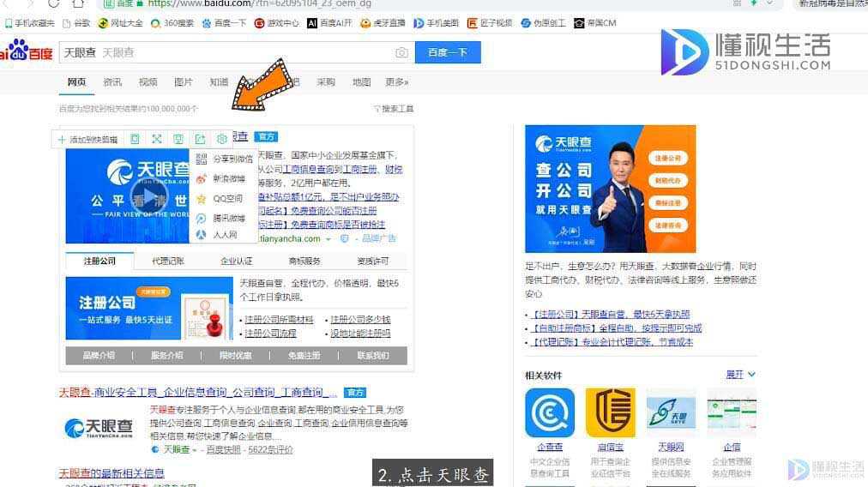Click 添加到快剪辑 in the floating toolbar
Screen dimensions: 868x487
(88, 140)
